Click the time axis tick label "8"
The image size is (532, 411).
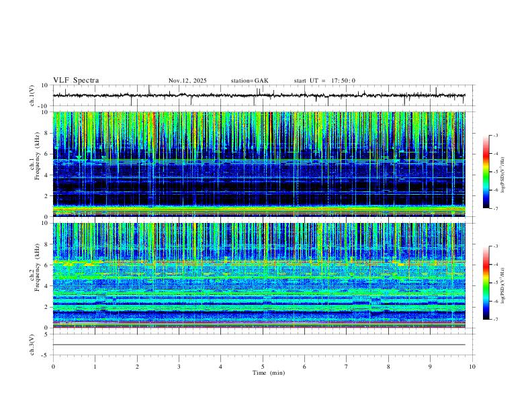[x=388, y=367]
